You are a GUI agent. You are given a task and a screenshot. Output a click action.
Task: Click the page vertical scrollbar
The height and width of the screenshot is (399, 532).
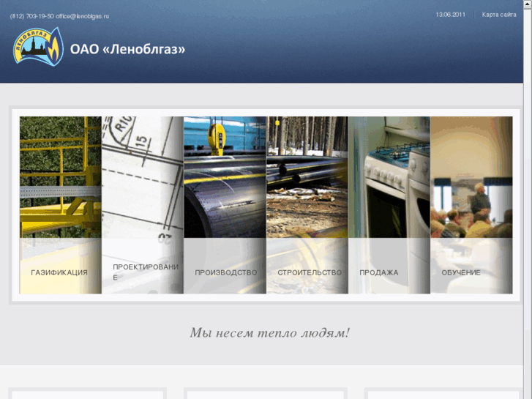point(528,199)
